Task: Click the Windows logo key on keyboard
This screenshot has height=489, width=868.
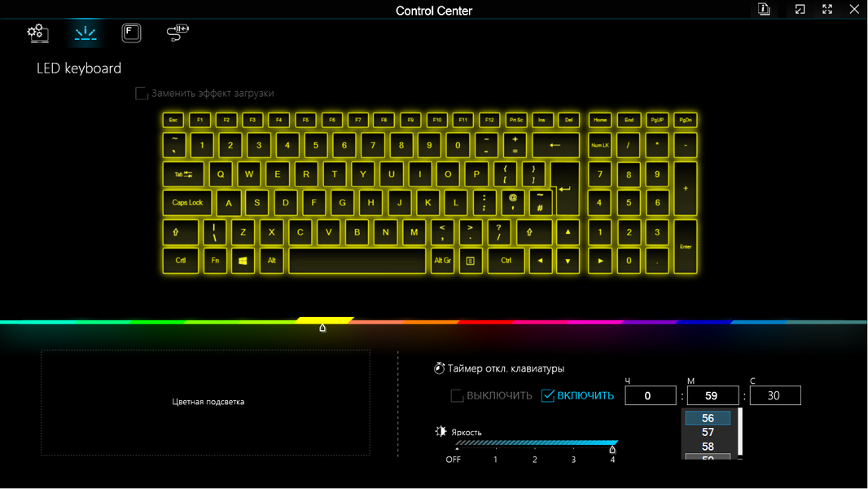Action: [x=243, y=260]
